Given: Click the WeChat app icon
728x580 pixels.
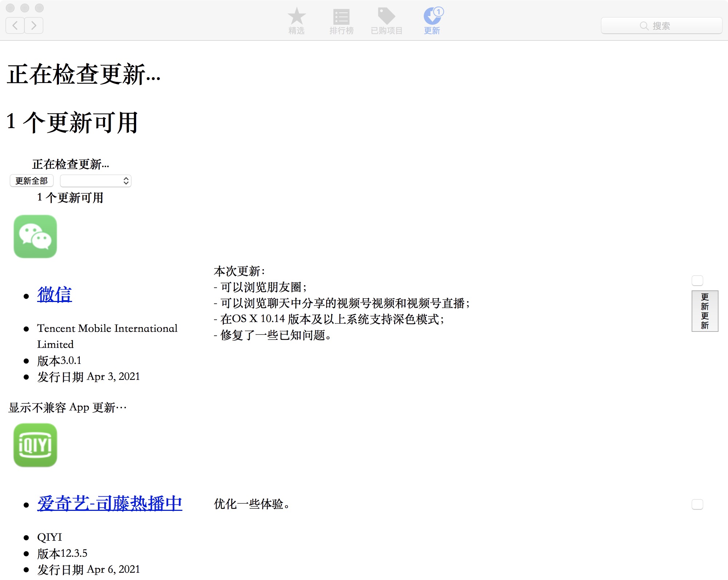Looking at the screenshot, I should click(x=35, y=237).
